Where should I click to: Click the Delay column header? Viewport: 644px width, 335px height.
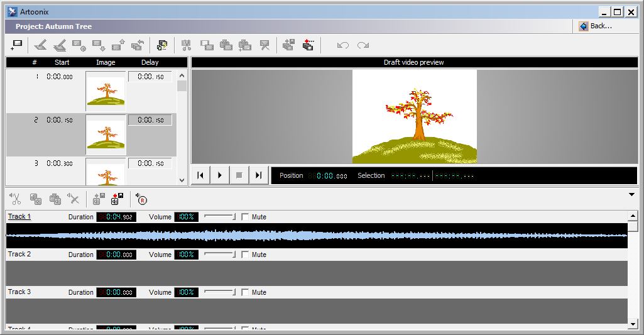point(150,62)
